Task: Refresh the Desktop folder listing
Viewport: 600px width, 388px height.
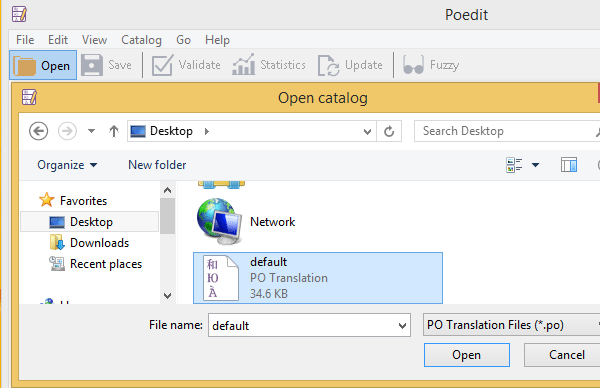Action: pyautogui.click(x=389, y=131)
